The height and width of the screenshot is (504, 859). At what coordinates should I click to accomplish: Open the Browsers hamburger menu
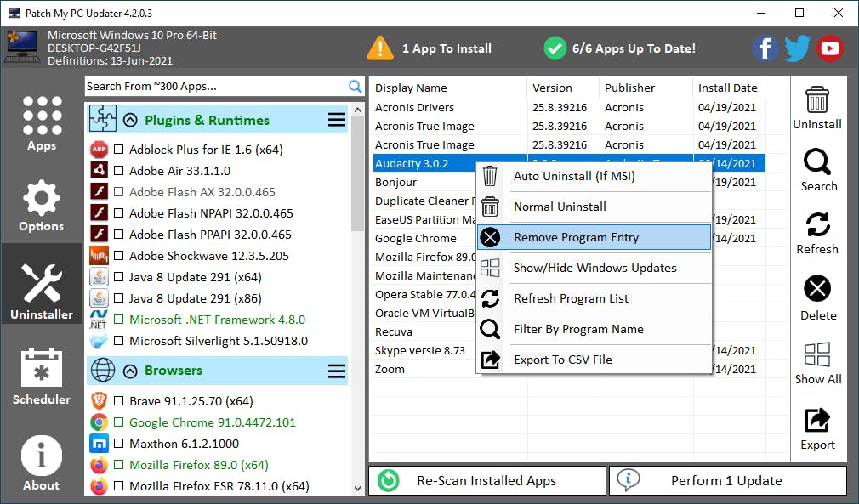click(336, 371)
